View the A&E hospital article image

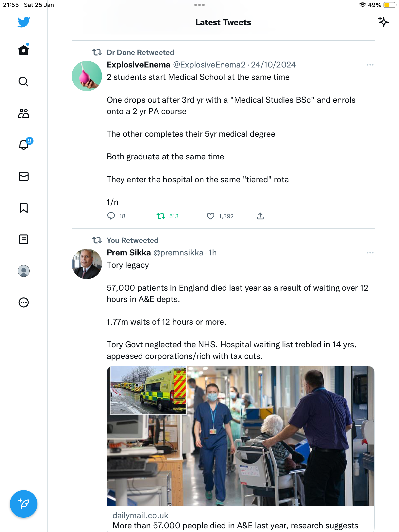[240, 436]
